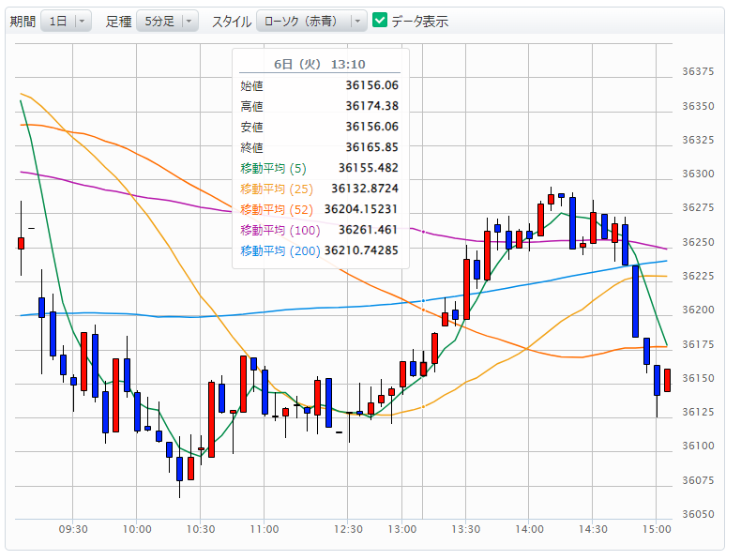Click the 09:30 time axis label
Viewport: 741px width, 560px height.
tap(73, 529)
